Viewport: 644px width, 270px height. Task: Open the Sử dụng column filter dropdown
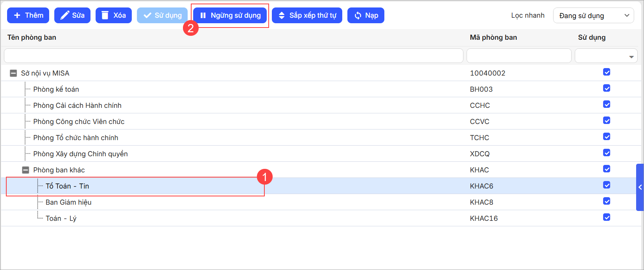point(631,57)
